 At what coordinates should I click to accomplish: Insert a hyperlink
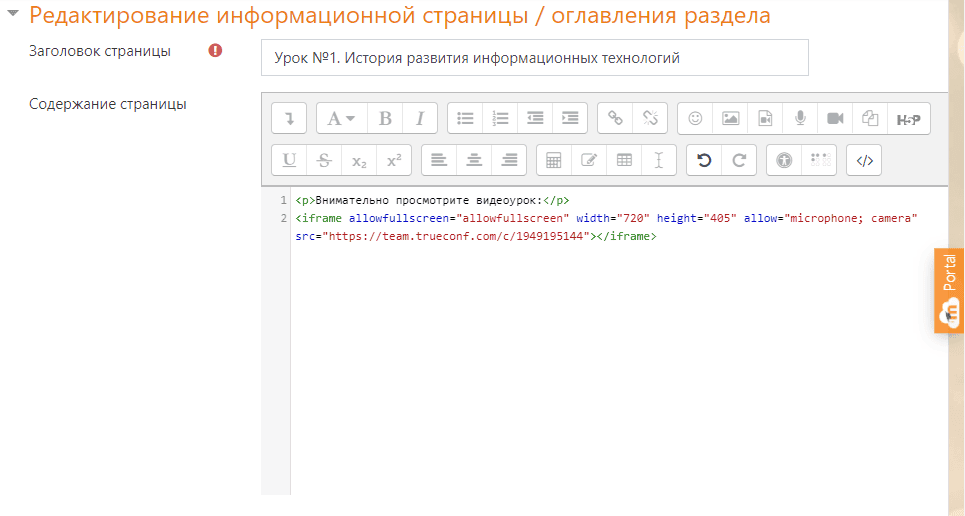615,118
